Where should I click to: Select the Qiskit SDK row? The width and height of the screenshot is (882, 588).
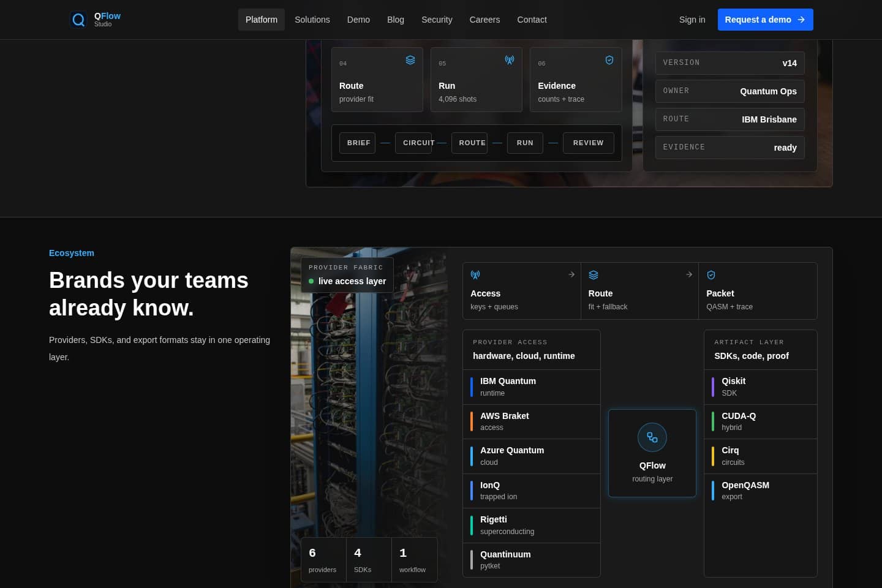(761, 387)
